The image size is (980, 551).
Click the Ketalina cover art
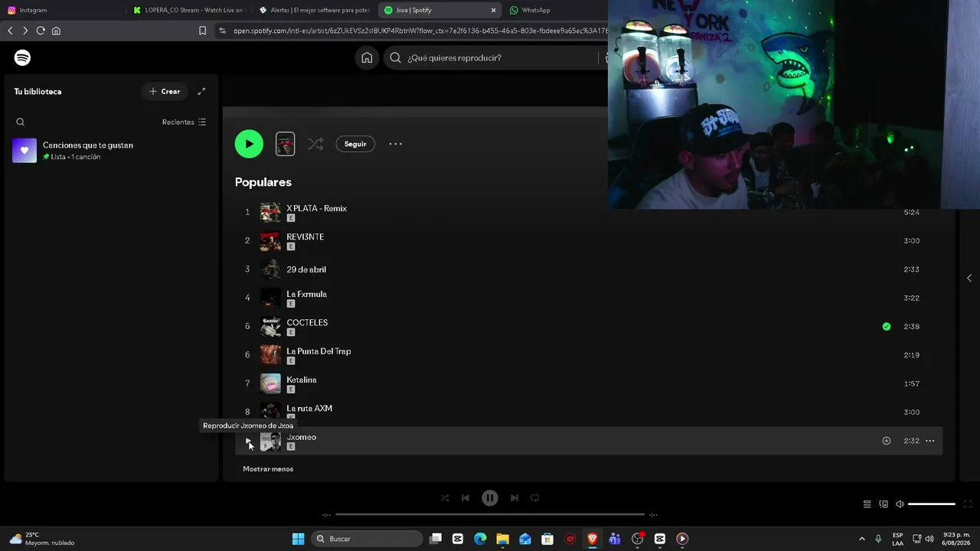(270, 383)
